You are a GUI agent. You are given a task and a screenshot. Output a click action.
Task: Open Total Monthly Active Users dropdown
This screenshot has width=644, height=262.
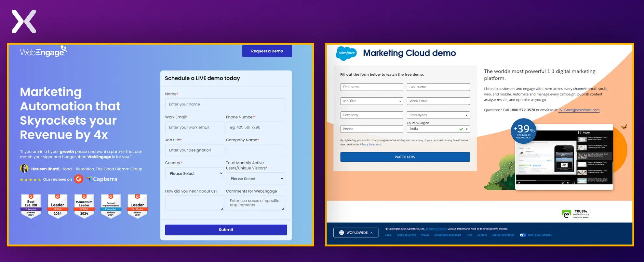(x=256, y=179)
